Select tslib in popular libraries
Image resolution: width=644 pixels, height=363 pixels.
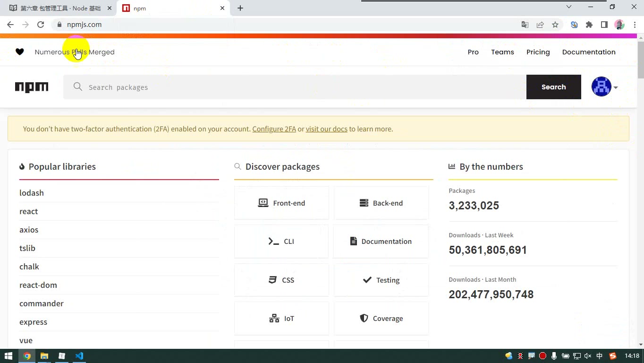click(x=27, y=248)
